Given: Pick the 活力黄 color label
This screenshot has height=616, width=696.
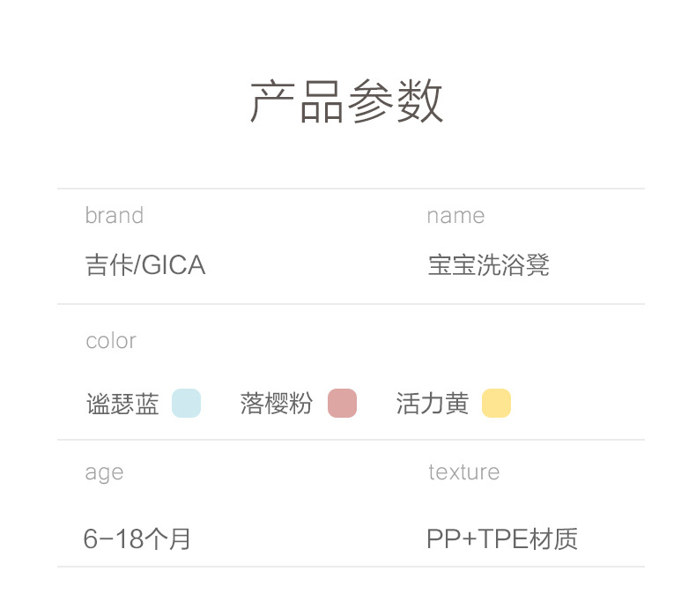Looking at the screenshot, I should point(432,404).
